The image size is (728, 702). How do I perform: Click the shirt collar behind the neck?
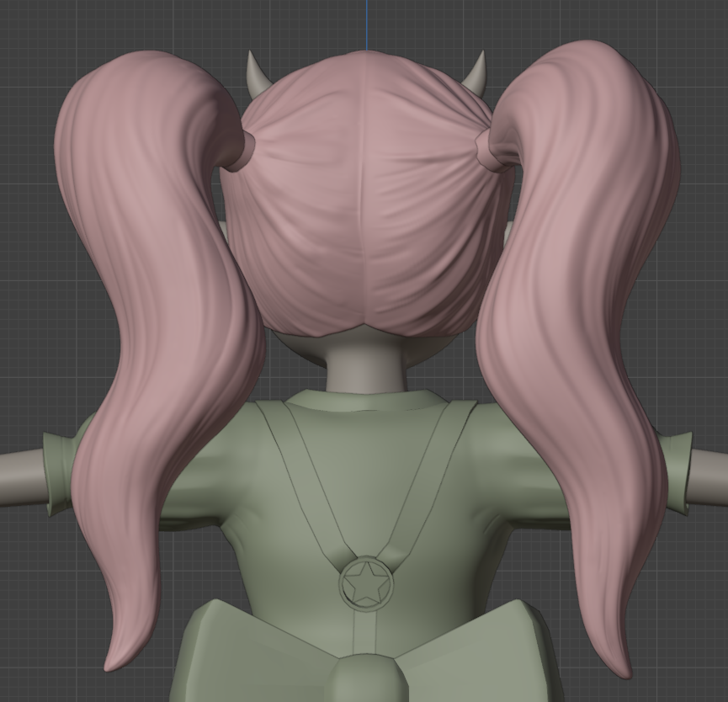[x=365, y=400]
